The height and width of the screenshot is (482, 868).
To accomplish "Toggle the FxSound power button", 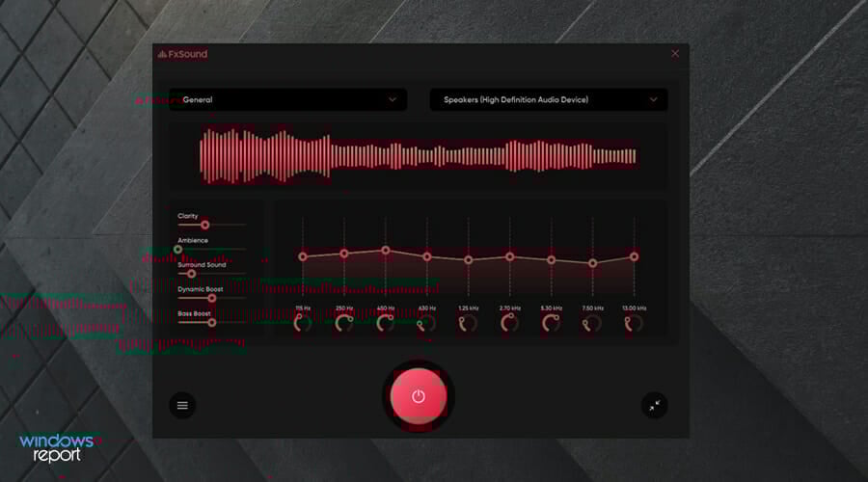I will point(418,396).
